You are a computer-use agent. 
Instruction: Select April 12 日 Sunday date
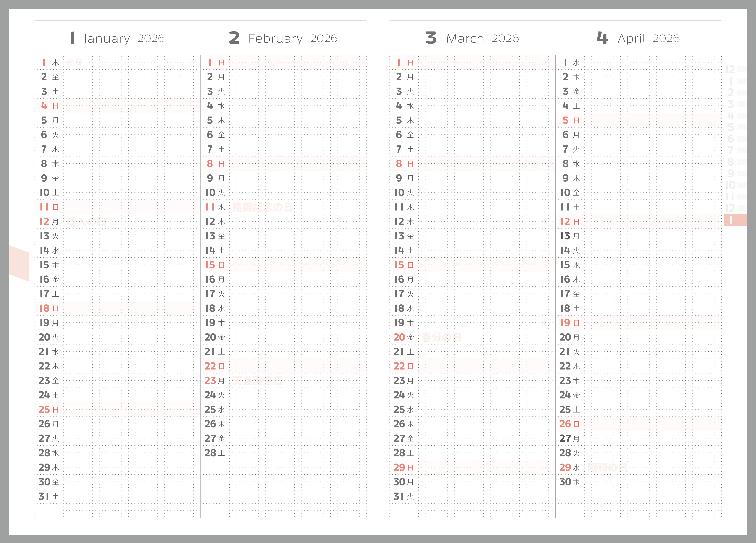tap(570, 221)
